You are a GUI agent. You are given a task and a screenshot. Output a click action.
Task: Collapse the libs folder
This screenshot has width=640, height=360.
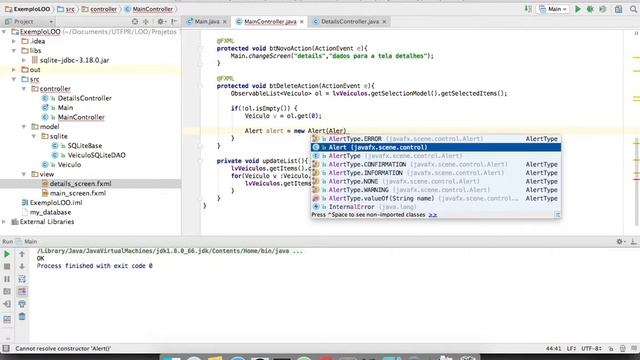pos(14,51)
